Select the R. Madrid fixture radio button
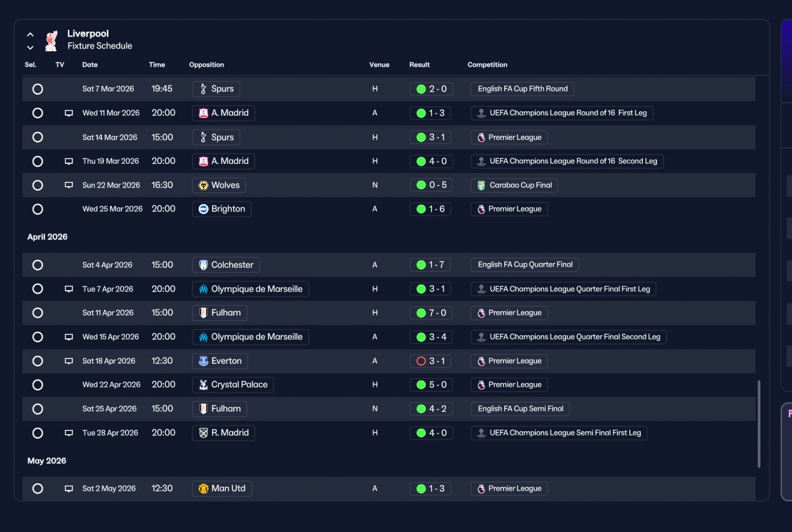Viewport: 792px width, 532px height. click(x=38, y=433)
